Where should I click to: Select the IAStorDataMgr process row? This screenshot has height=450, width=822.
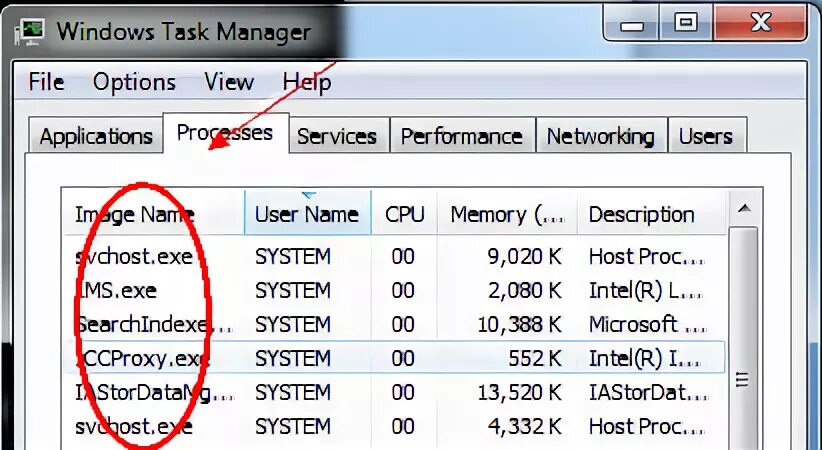tap(394, 392)
